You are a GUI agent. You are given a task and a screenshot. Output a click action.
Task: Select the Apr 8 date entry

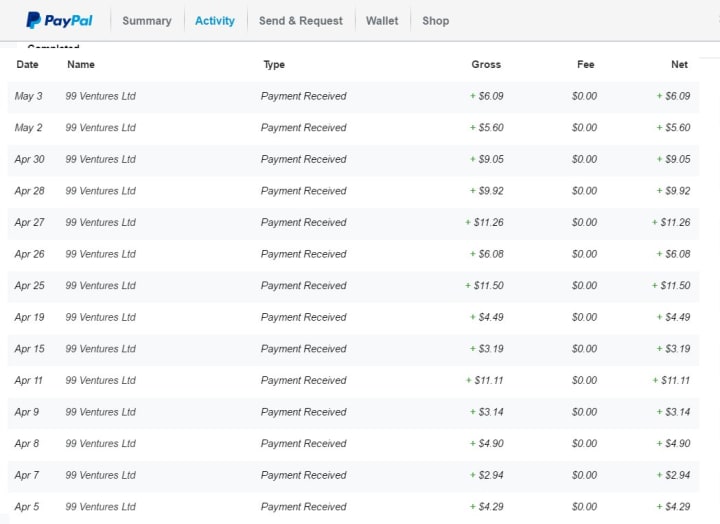27,444
